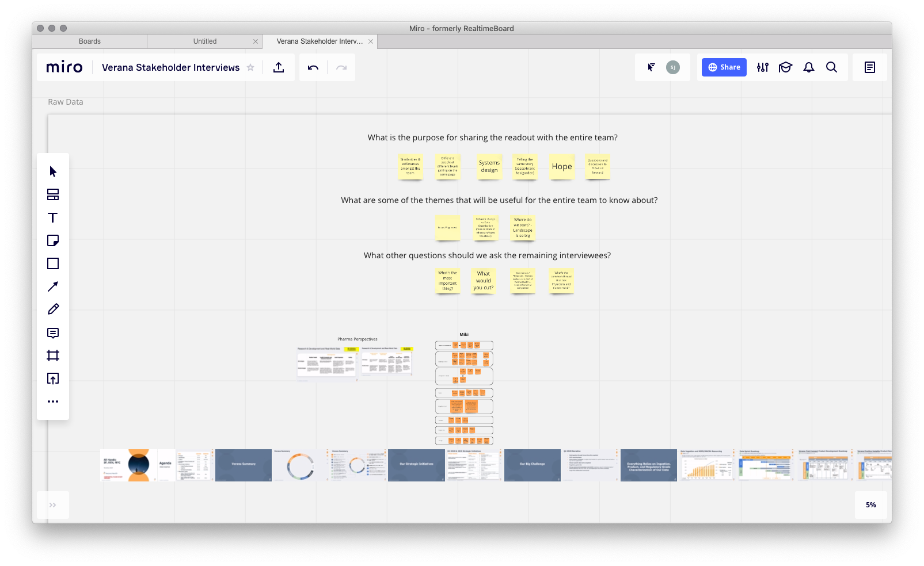Toggle collaborator cursors visibility
Image resolution: width=924 pixels, height=566 pixels.
pyautogui.click(x=651, y=67)
